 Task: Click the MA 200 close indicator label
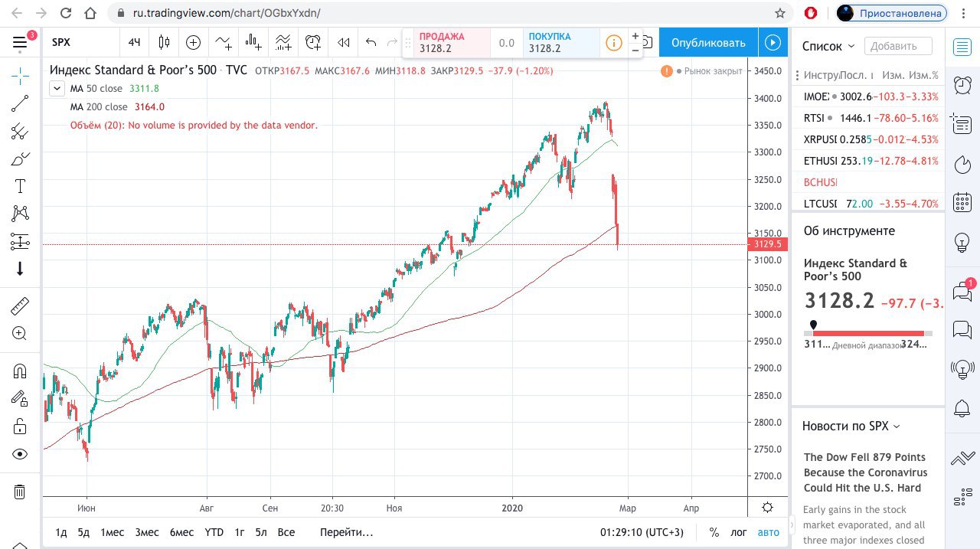pyautogui.click(x=99, y=107)
